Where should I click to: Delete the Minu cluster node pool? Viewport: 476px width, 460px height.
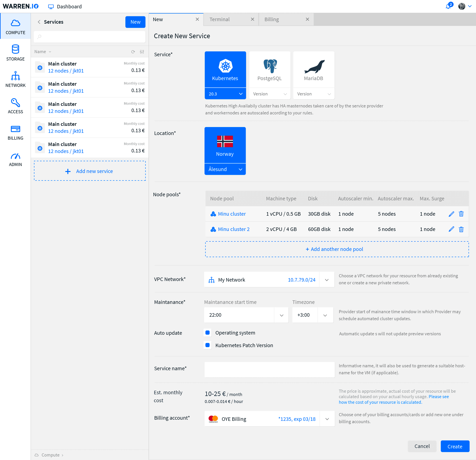click(461, 214)
